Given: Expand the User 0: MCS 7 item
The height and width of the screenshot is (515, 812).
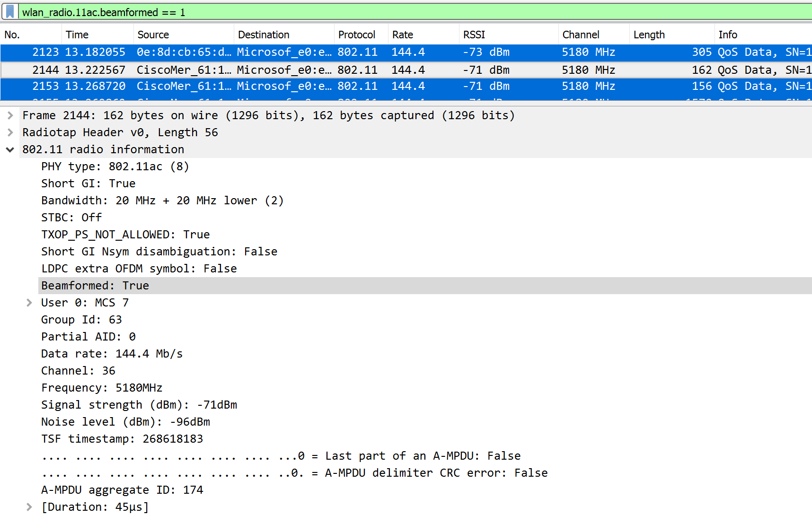Looking at the screenshot, I should [x=29, y=303].
